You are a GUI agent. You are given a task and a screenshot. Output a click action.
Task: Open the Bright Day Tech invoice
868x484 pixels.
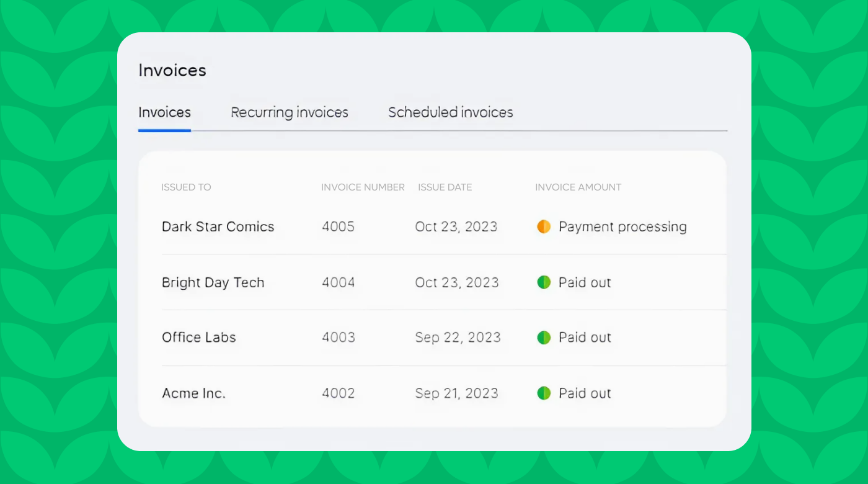[213, 283]
